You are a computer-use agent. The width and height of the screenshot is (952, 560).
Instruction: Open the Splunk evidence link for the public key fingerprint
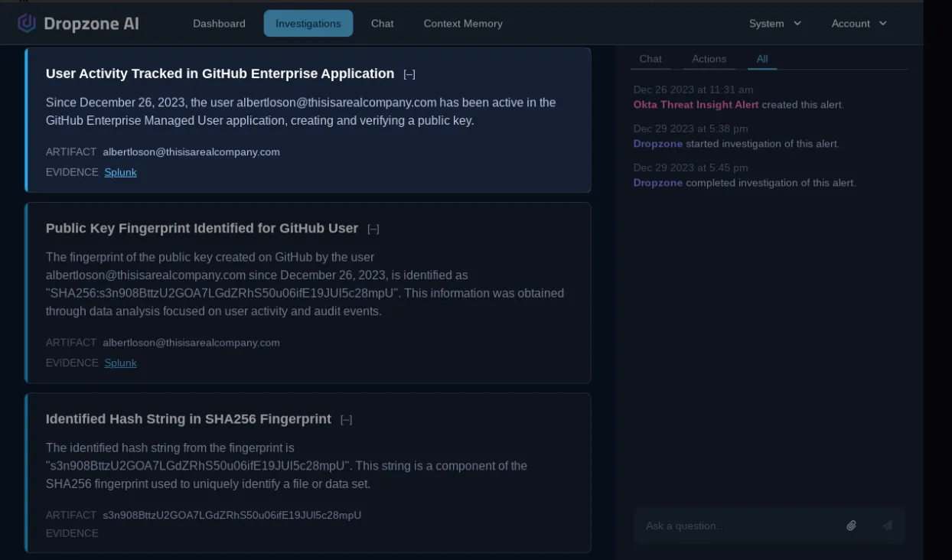[120, 363]
